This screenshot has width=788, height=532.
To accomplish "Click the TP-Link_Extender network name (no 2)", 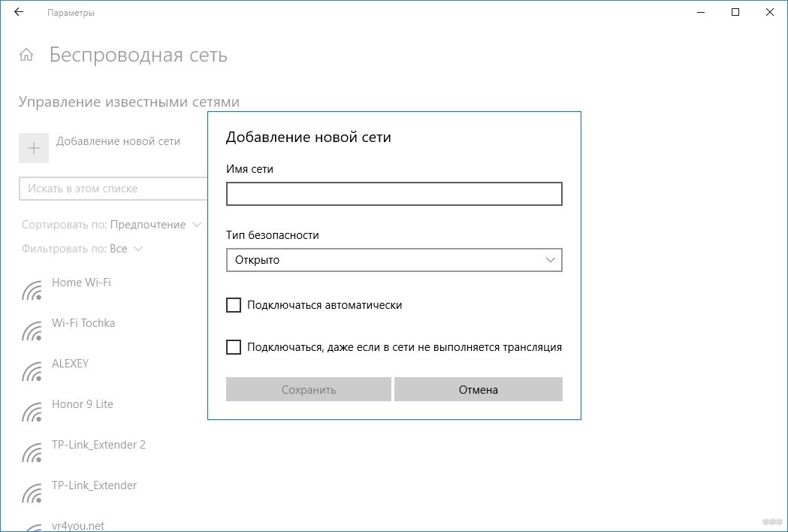I will coord(95,485).
